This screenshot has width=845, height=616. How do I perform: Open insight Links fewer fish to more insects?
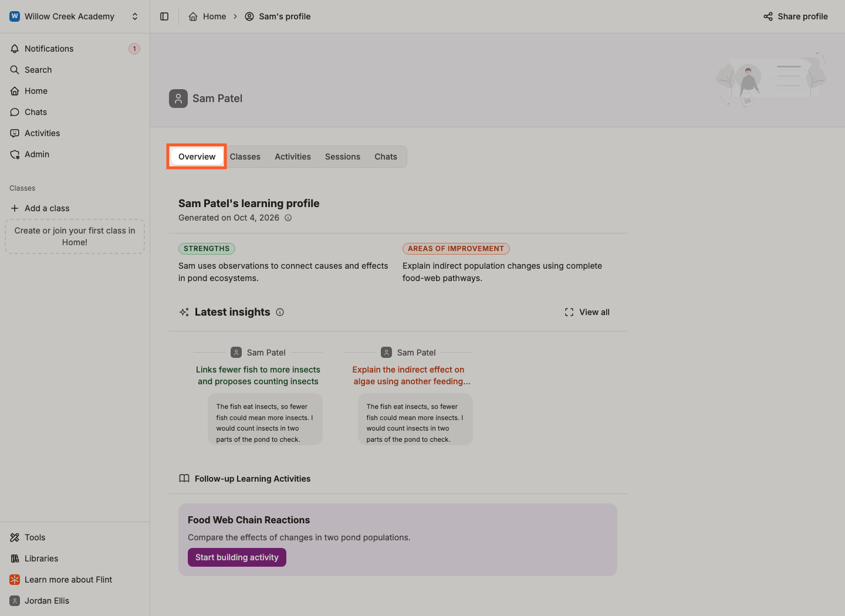pos(258,375)
